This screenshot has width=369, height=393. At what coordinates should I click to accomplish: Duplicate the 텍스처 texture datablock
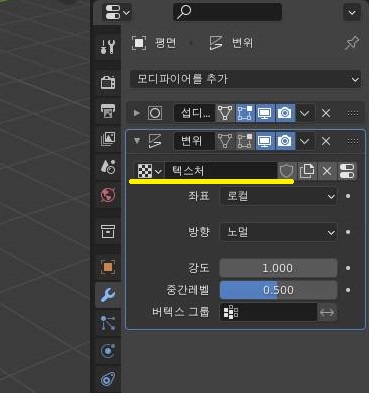pos(307,171)
